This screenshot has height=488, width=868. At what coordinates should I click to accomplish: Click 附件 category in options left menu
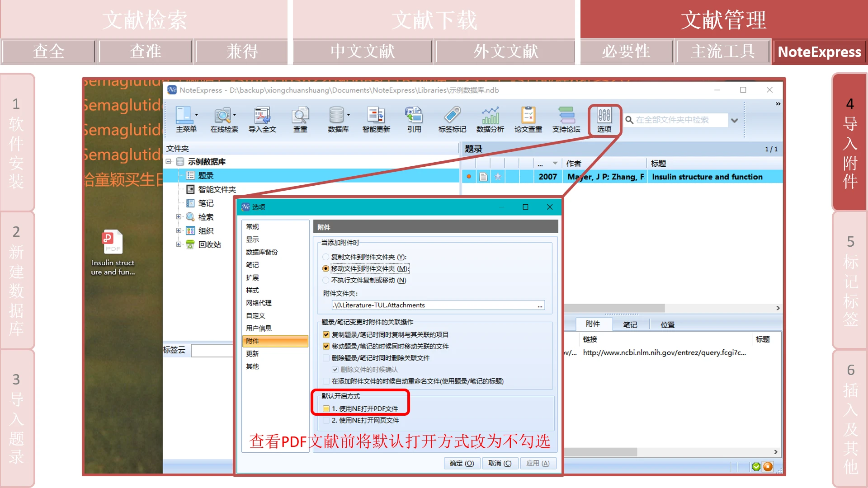tap(274, 342)
